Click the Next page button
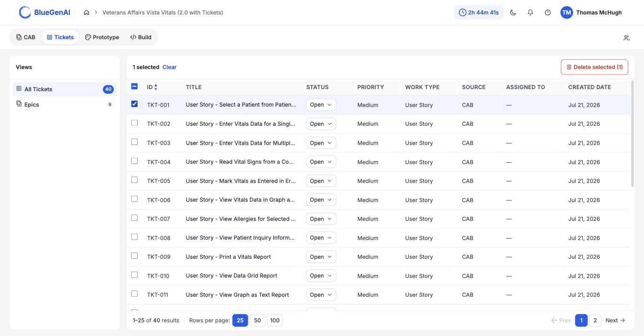 [x=615, y=320]
